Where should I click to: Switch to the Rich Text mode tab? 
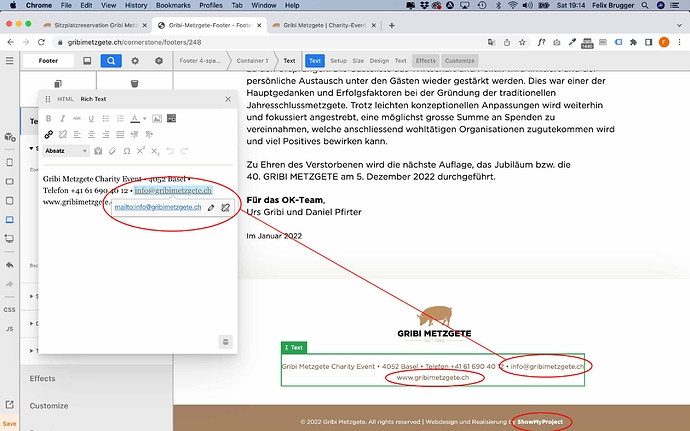coord(93,99)
